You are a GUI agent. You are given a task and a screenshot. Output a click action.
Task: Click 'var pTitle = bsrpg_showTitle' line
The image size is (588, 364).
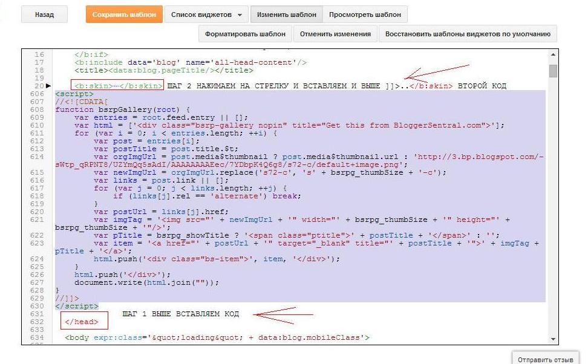tap(296, 235)
